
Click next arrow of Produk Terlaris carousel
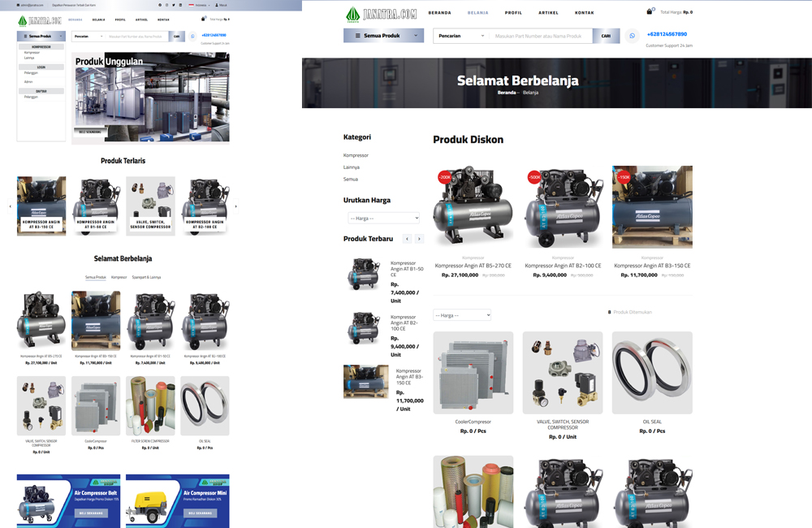pyautogui.click(x=236, y=206)
